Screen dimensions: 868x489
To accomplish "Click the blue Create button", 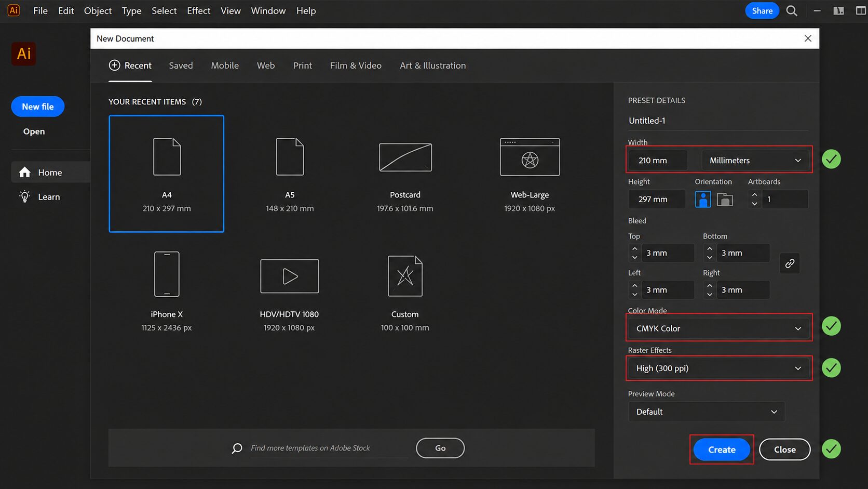I will 722,450.
